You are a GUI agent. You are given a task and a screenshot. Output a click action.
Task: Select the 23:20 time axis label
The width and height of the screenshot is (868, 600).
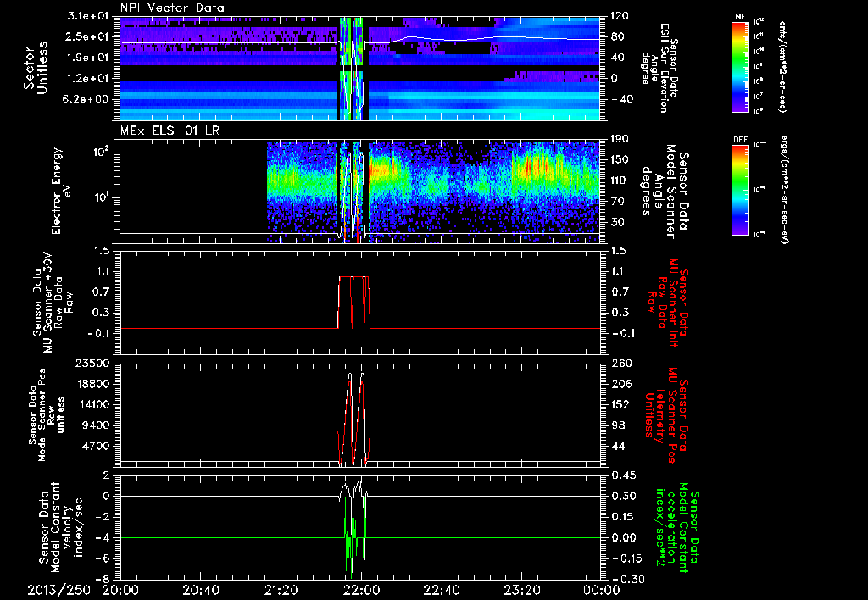coord(521,590)
